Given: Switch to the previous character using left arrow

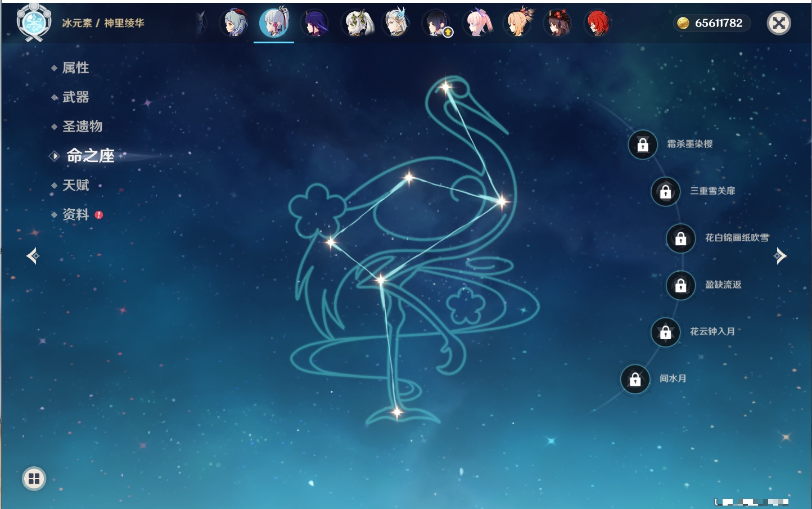Looking at the screenshot, I should click(33, 256).
